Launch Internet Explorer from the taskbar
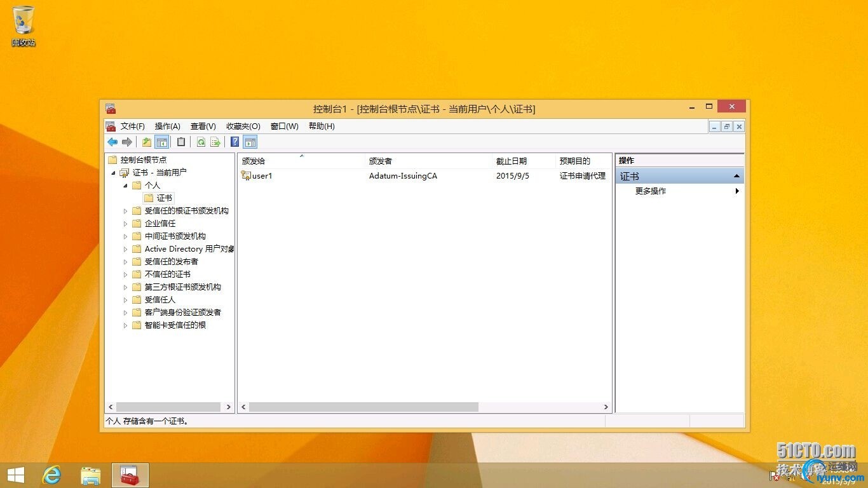Screen dimensions: 868x488 (x=51, y=475)
